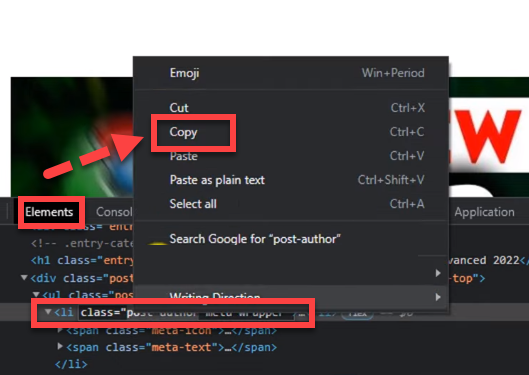Select the .entry-cate comment line

click(x=82, y=243)
